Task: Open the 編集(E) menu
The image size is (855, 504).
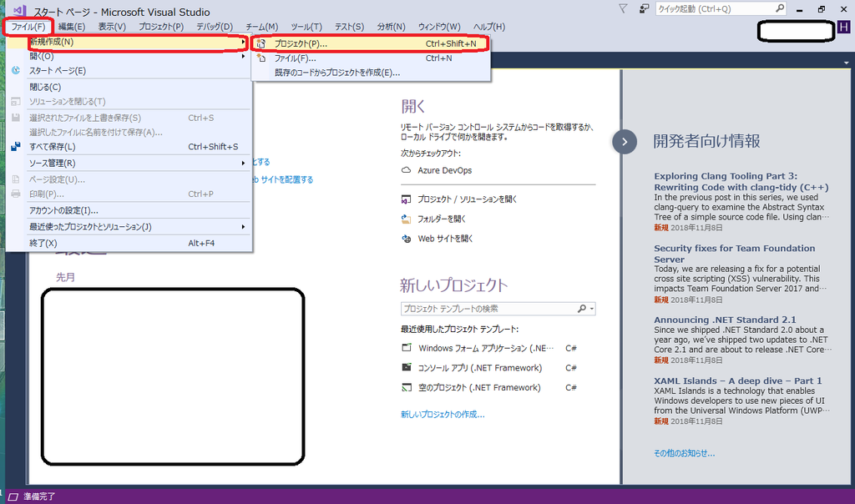Action: [x=72, y=27]
